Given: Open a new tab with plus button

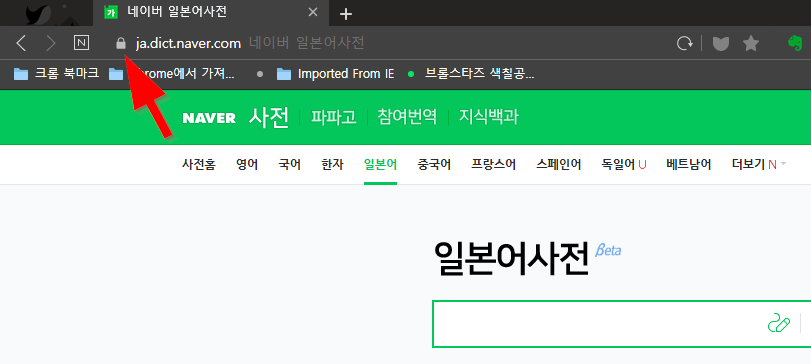Looking at the screenshot, I should (x=346, y=13).
